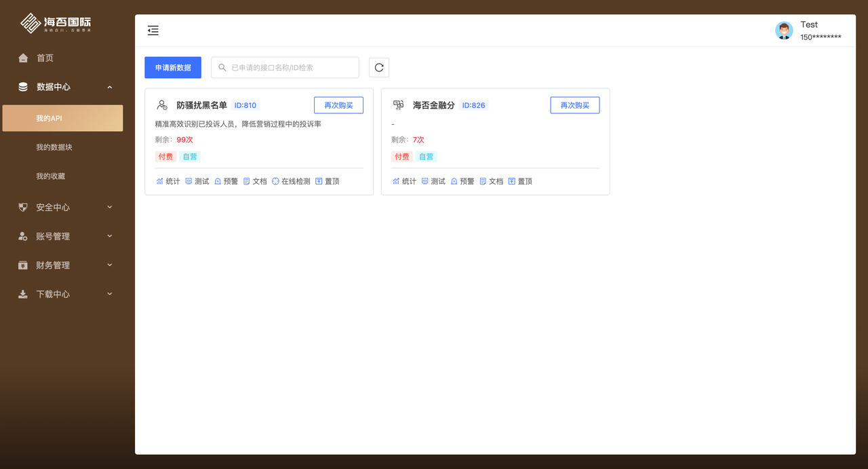Click the home icon beside 首页
Image resolution: width=868 pixels, height=469 pixels.
[x=23, y=58]
